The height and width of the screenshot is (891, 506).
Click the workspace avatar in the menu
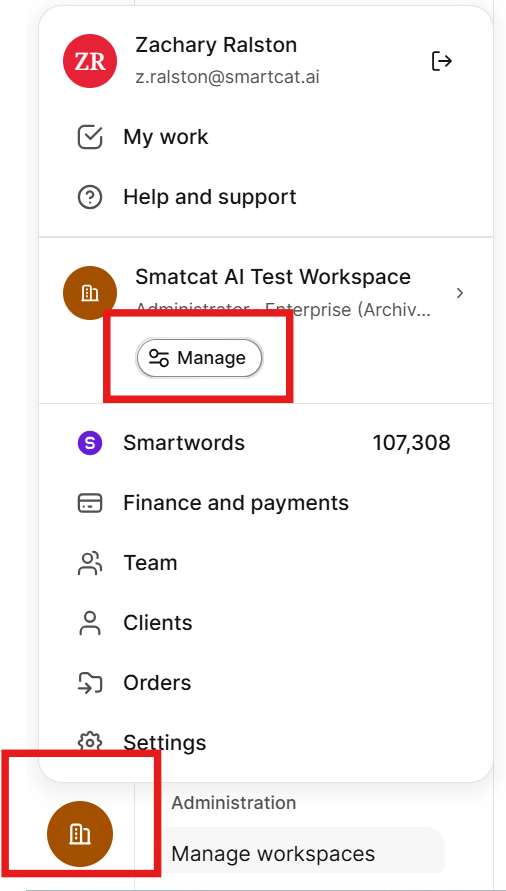pos(90,293)
